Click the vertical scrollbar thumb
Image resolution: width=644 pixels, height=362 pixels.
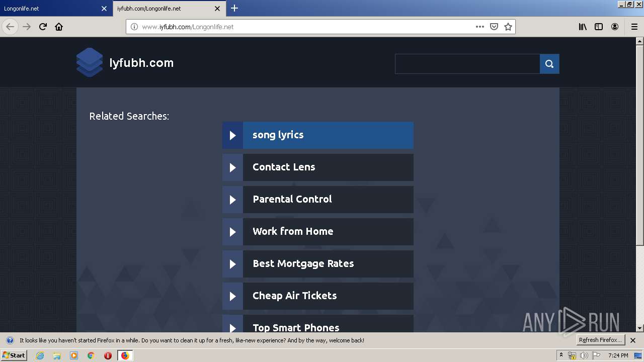640,146
